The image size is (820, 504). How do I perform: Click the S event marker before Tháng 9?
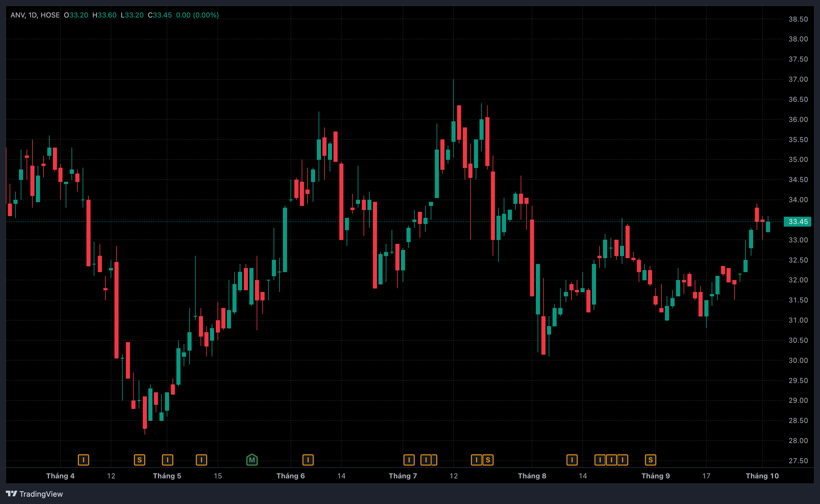[x=651, y=460]
